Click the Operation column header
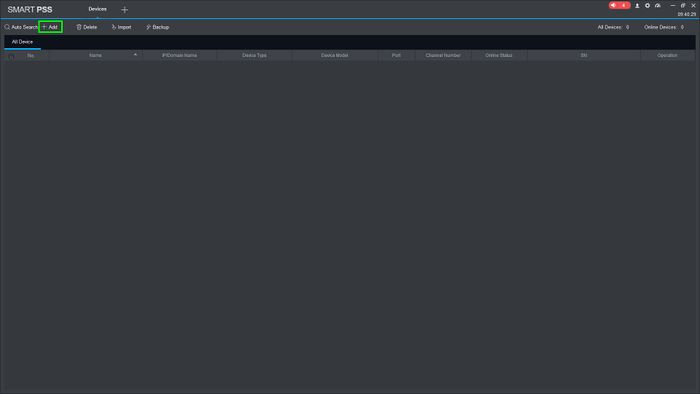The image size is (700, 394). 667,55
